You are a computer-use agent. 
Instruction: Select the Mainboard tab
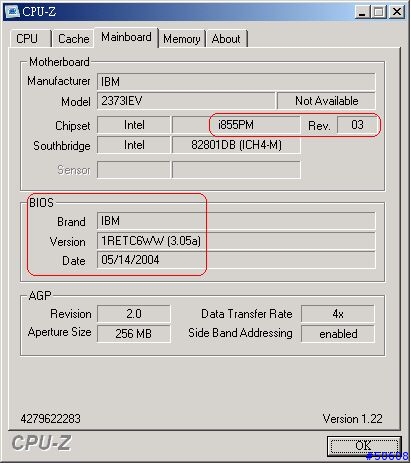(126, 37)
